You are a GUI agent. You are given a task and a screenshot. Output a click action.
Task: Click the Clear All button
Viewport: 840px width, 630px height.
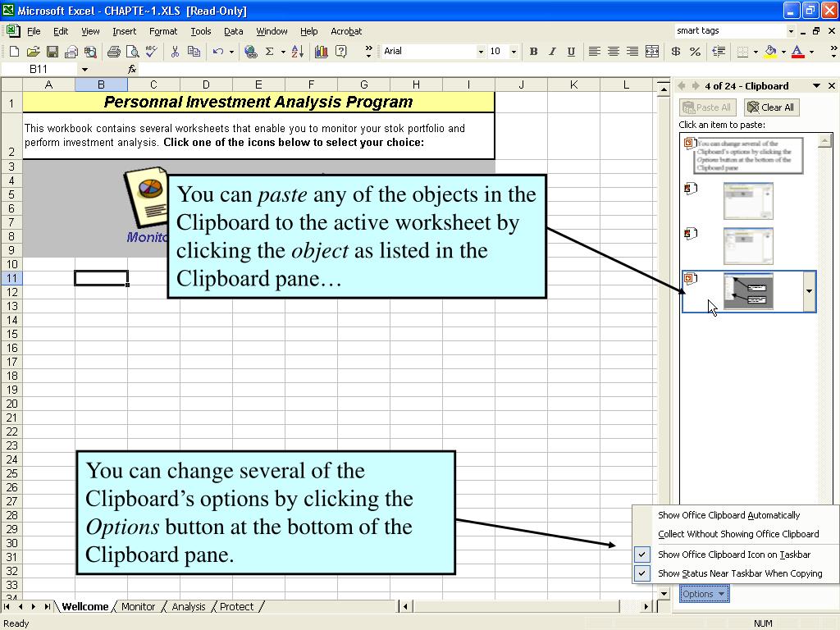click(x=771, y=107)
